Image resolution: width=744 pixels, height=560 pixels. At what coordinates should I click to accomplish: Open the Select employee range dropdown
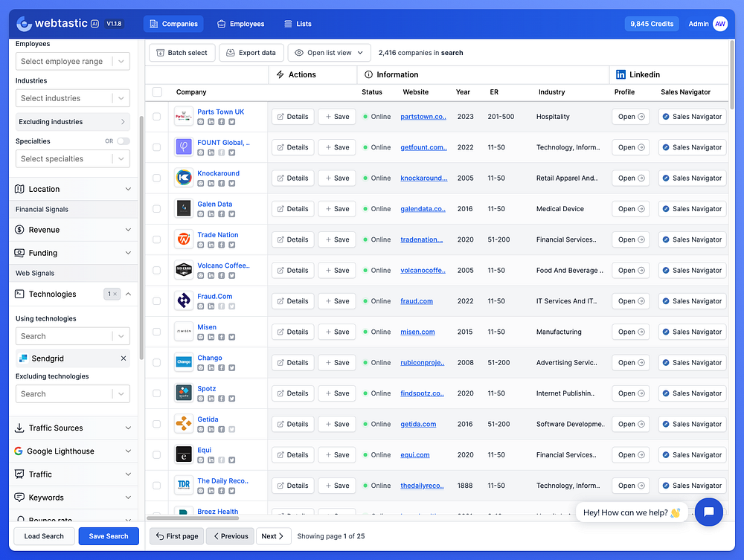coord(73,61)
